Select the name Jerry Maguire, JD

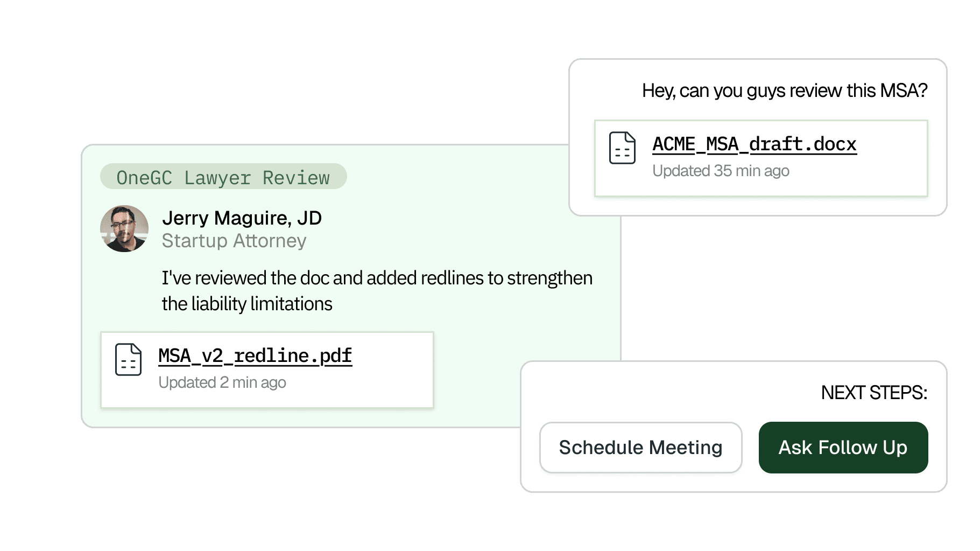pos(242,218)
